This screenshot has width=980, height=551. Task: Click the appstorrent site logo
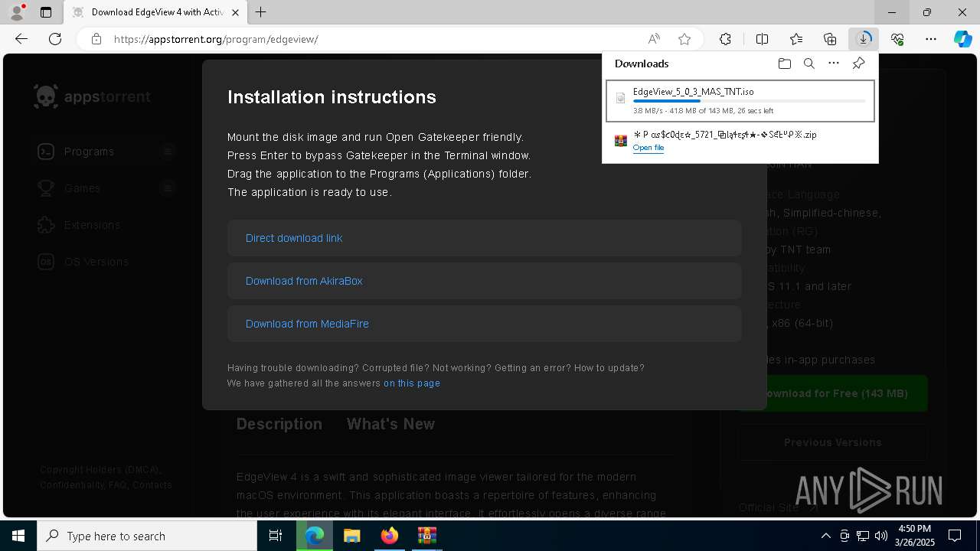point(93,96)
